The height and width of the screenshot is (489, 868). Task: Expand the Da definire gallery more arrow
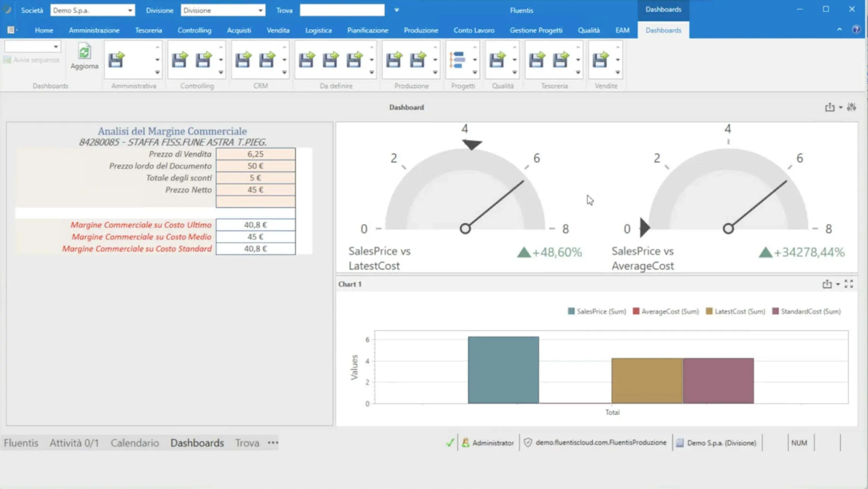[372, 72]
